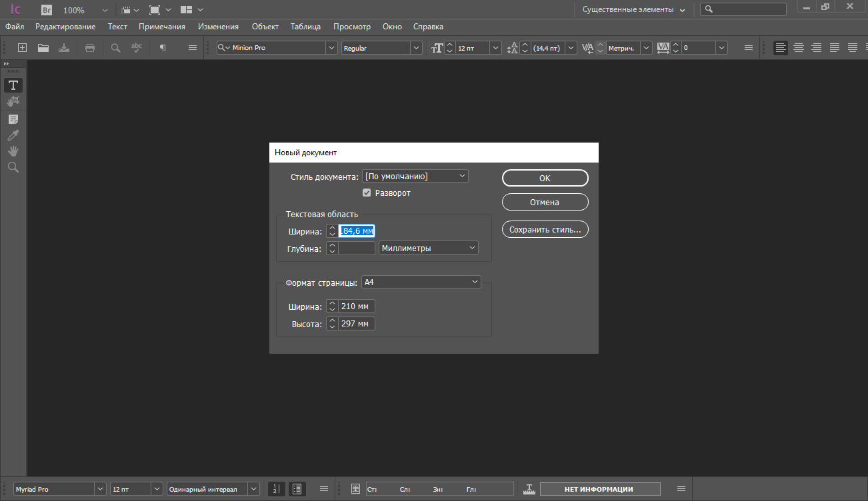
Task: Pick the Eyedropper tool
Action: 13,135
